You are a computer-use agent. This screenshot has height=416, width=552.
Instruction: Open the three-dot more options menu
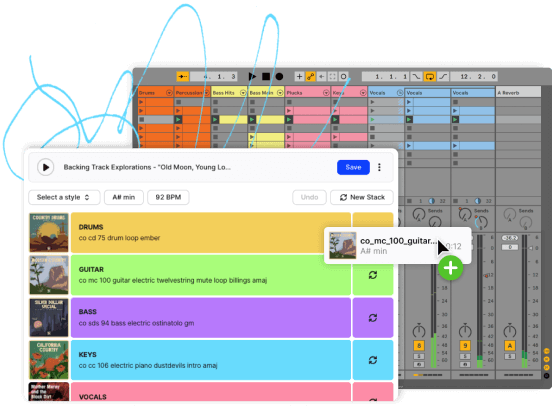point(379,167)
